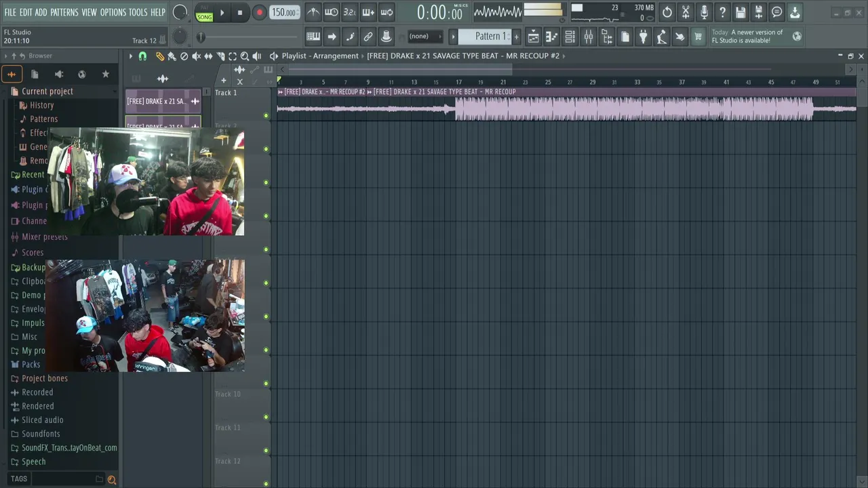Select the Delete tool in playlist

pyautogui.click(x=184, y=56)
